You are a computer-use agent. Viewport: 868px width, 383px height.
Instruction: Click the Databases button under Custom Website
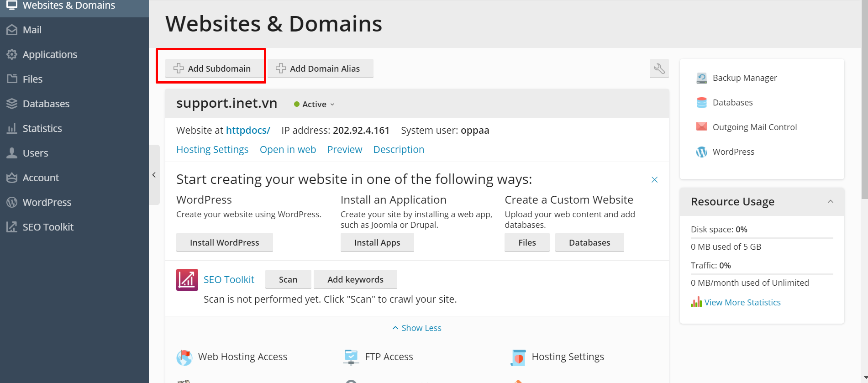click(x=589, y=242)
